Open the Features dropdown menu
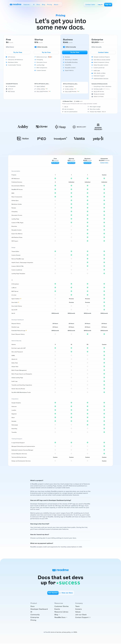 pyautogui.click(x=27, y=5)
